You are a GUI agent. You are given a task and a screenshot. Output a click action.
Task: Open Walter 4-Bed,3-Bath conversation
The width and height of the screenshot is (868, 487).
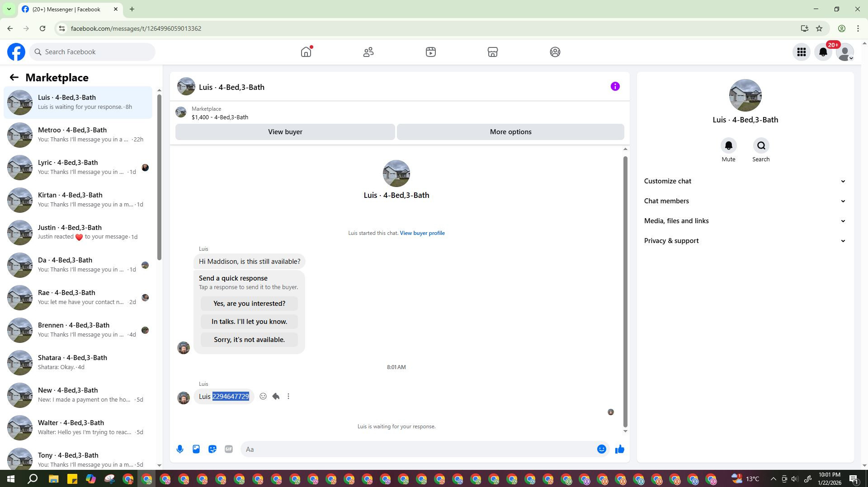tap(78, 428)
